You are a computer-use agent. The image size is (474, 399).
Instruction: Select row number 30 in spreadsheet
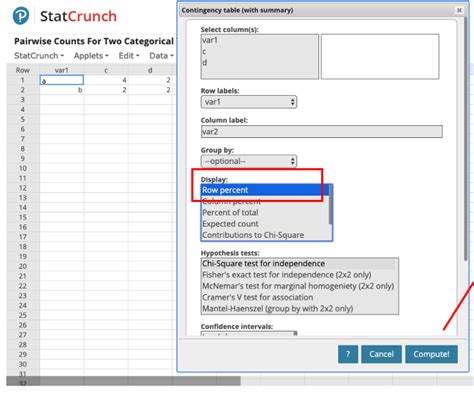23,364
